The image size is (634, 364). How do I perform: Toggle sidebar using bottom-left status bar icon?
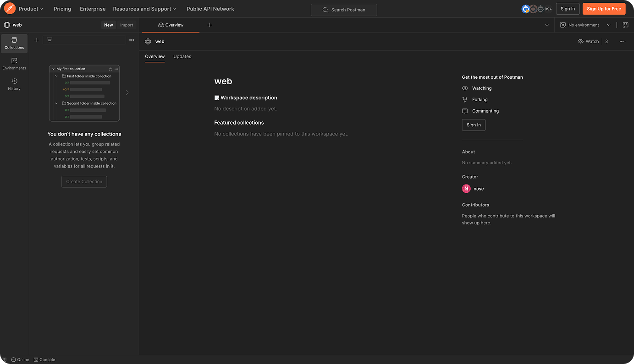(4, 360)
